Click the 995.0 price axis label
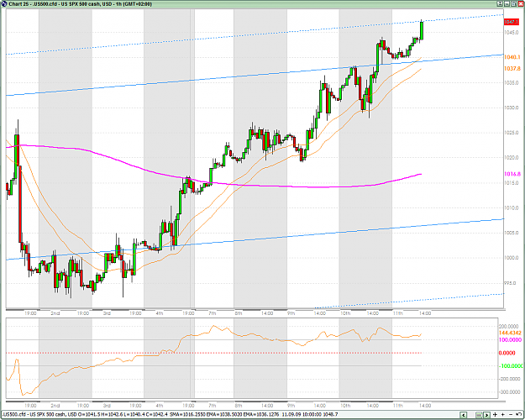525x420 pixels. [511, 283]
